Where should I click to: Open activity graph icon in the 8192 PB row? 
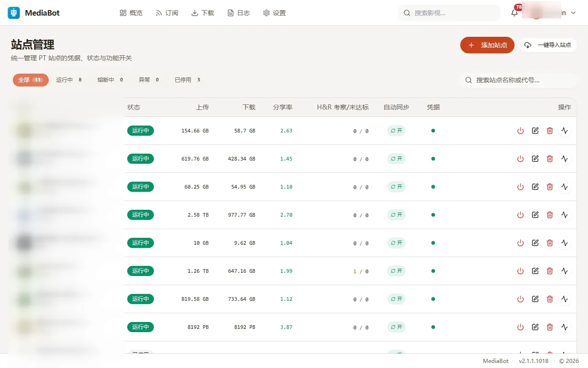tap(565, 327)
